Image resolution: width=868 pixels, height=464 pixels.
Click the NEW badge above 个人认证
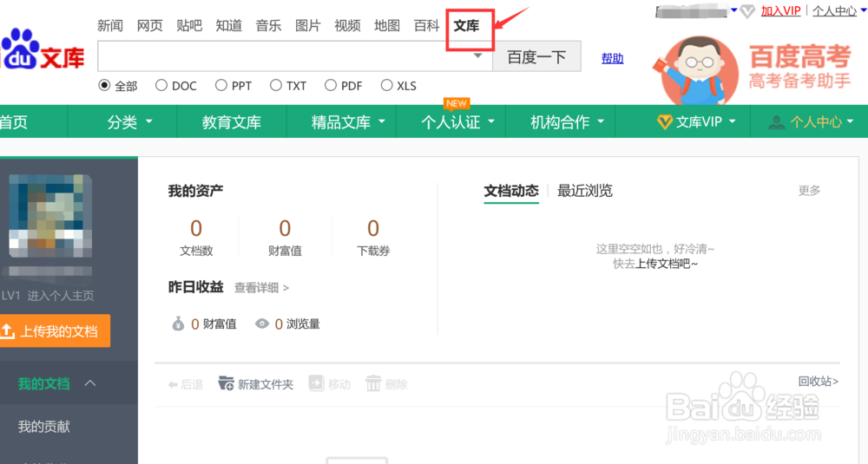point(457,103)
